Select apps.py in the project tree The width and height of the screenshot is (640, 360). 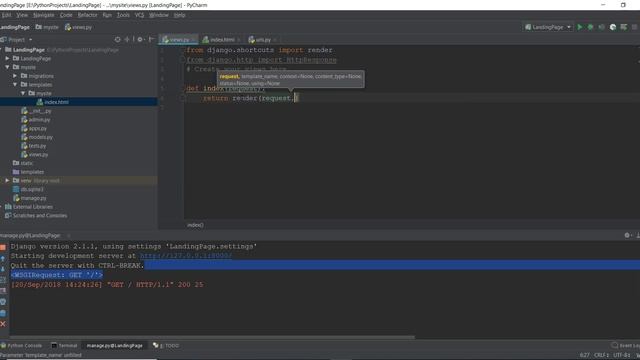pos(38,128)
